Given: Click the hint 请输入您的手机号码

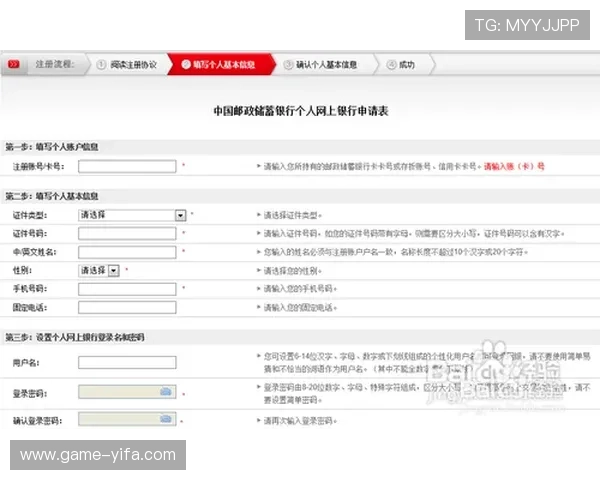Looking at the screenshot, I should [x=300, y=289].
